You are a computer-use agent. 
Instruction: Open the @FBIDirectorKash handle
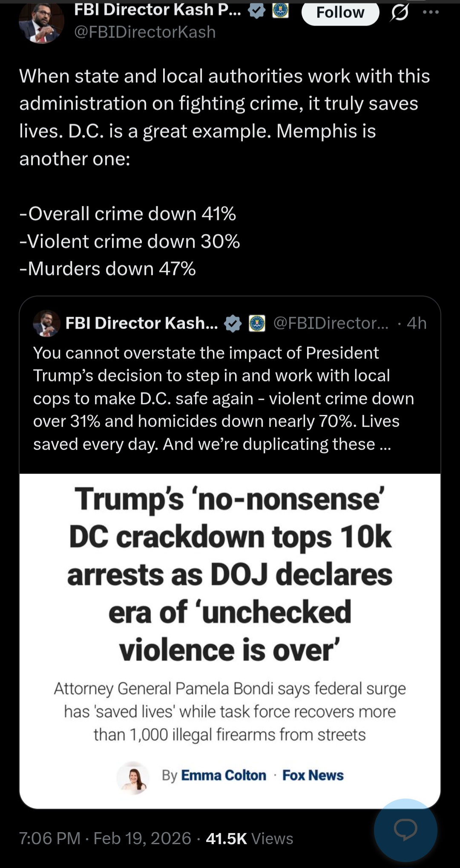pyautogui.click(x=145, y=32)
